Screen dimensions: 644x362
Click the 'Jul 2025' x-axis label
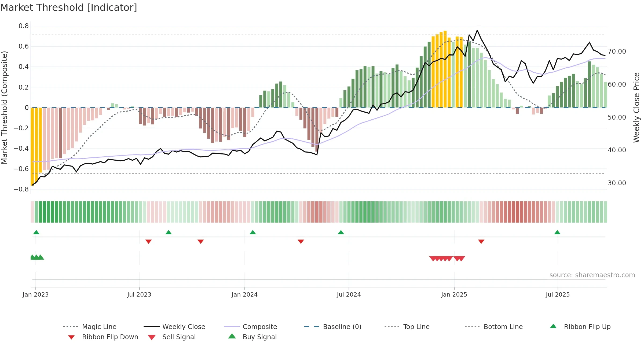pos(558,294)
